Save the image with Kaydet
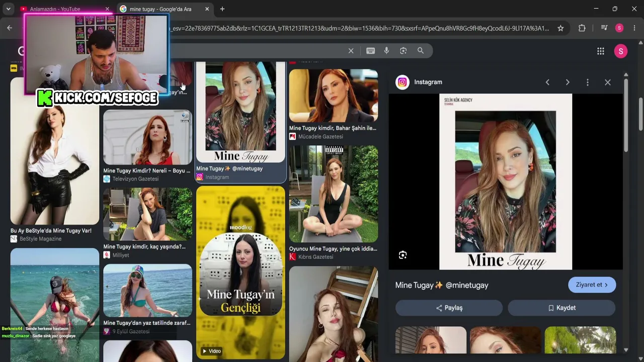The height and width of the screenshot is (362, 644). click(561, 308)
